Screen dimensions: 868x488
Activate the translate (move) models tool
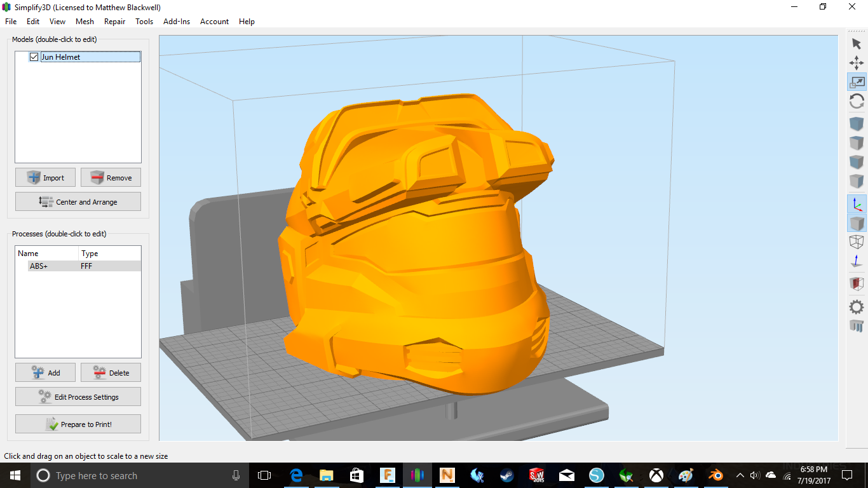click(857, 62)
